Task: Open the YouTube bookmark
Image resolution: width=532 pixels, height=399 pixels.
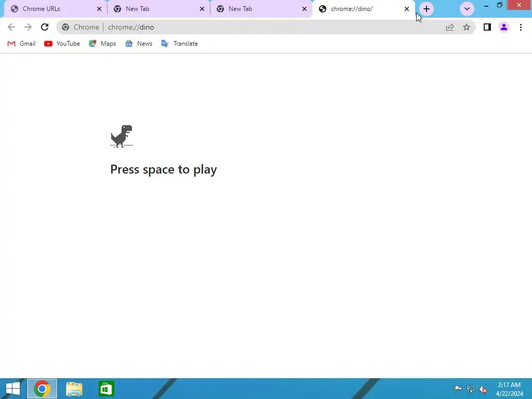Action: [62, 44]
